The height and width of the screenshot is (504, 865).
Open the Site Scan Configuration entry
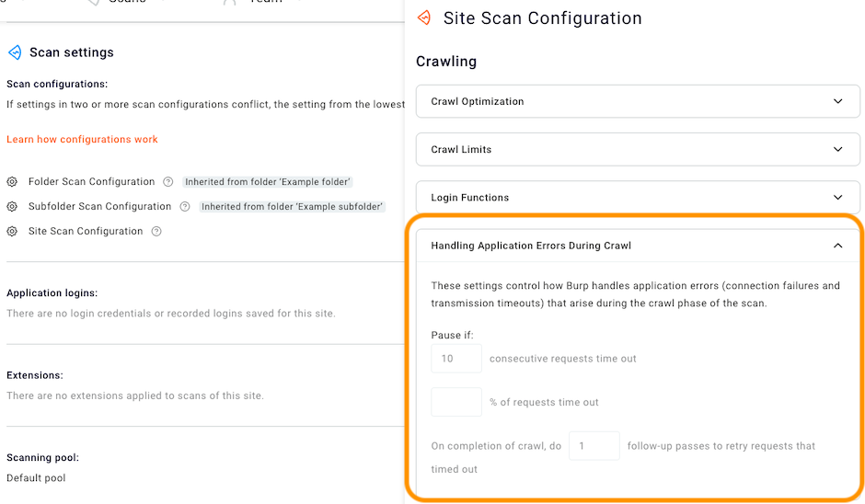click(86, 232)
